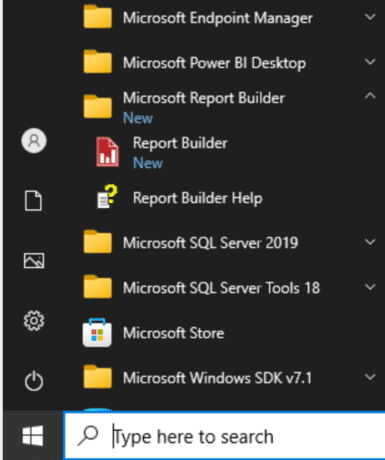Image resolution: width=385 pixels, height=460 pixels.
Task: Expand the Microsoft Power BI Desktop chevron
Action: click(x=370, y=62)
